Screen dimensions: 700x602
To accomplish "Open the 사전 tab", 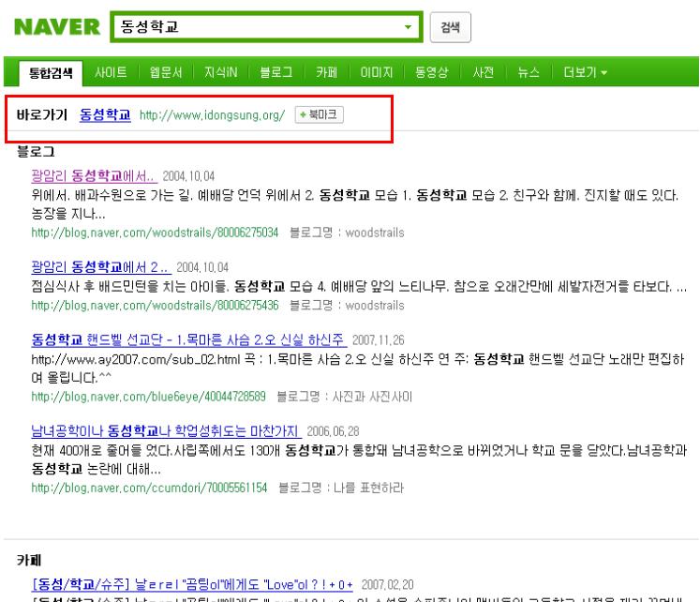I will pyautogui.click(x=485, y=72).
